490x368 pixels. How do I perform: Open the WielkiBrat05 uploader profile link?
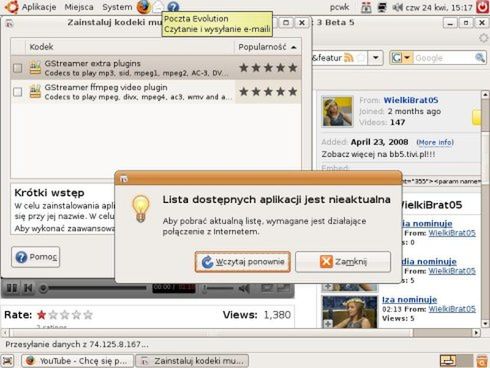click(x=411, y=100)
